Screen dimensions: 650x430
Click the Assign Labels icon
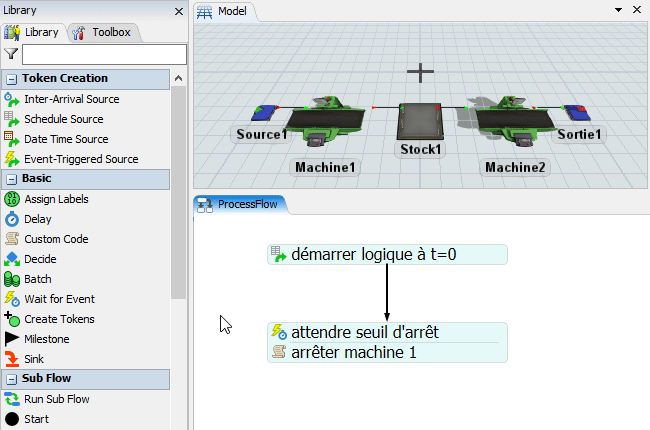pos(12,199)
